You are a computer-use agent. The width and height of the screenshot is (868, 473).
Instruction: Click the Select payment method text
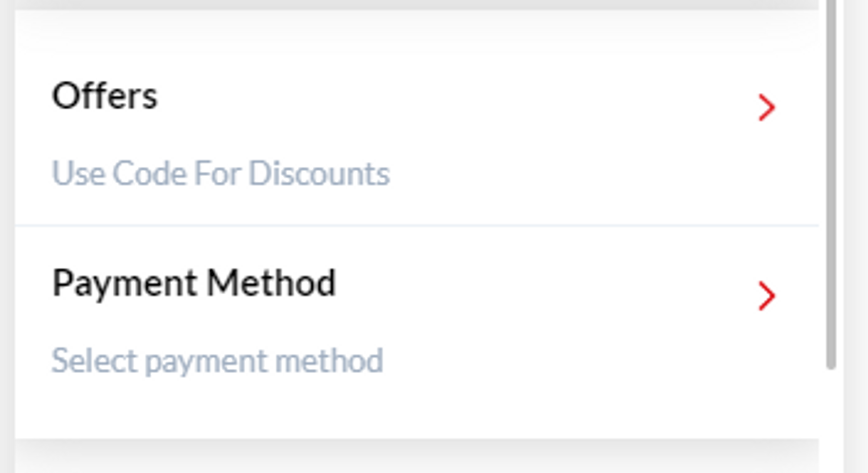click(x=217, y=361)
